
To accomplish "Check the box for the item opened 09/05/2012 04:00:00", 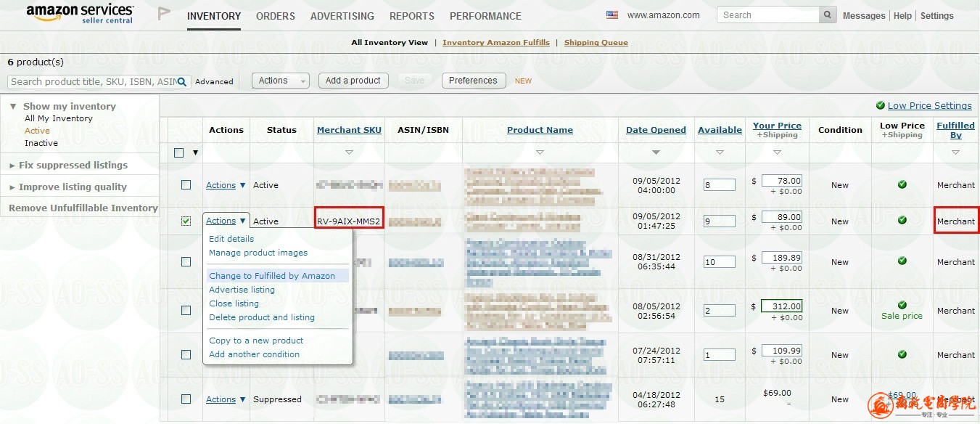I will coord(186,185).
